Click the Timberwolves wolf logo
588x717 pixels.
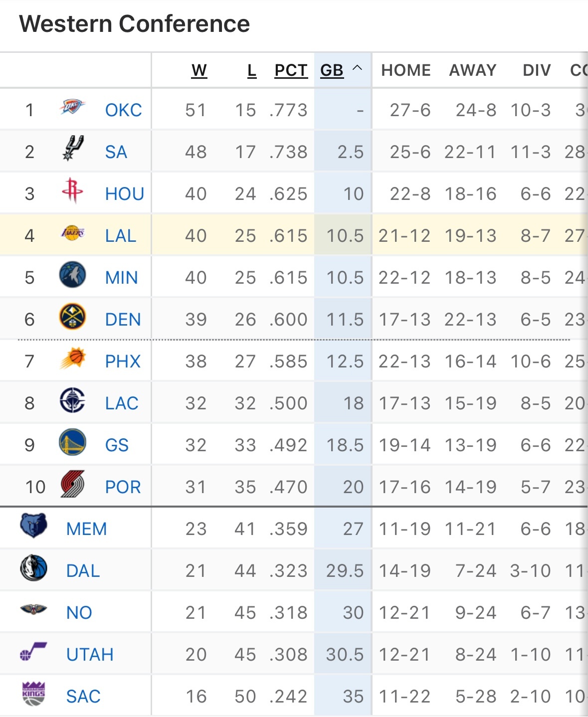pyautogui.click(x=72, y=275)
